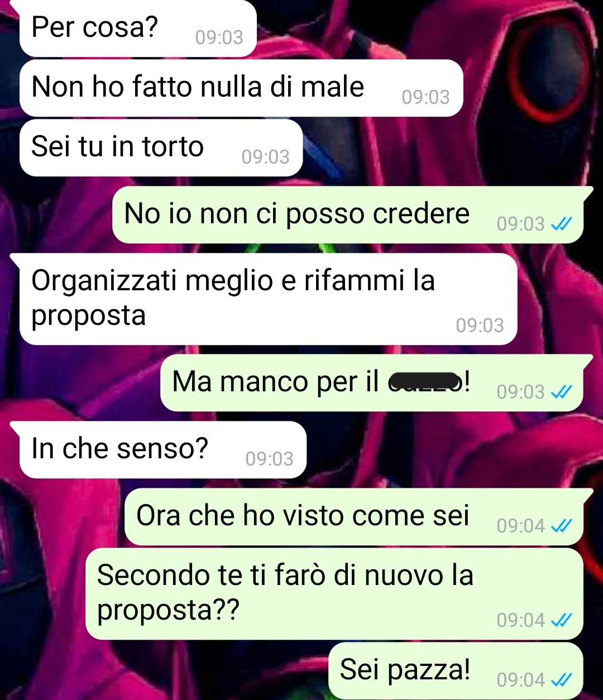Click read ticks beside 'Ma manco per il' message
603x700 pixels.
point(561,392)
